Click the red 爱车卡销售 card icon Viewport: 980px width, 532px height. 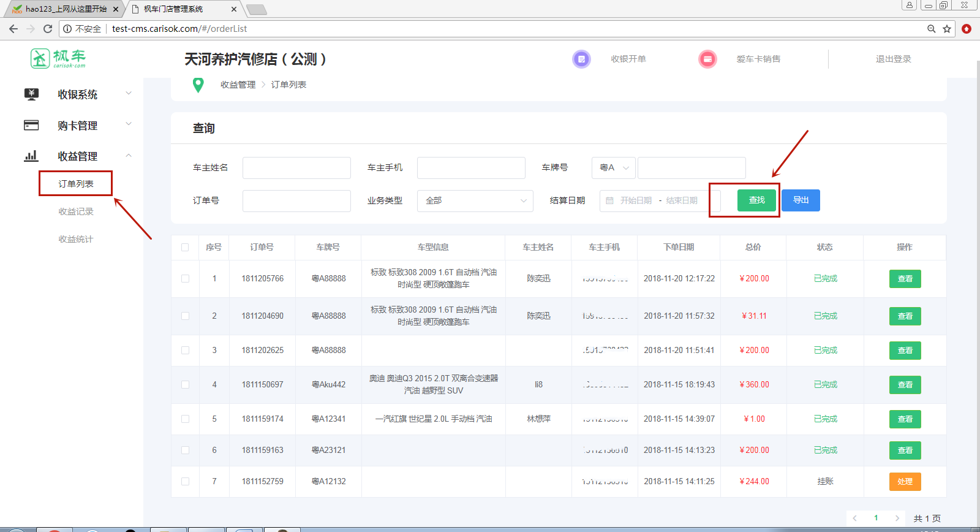coord(707,59)
